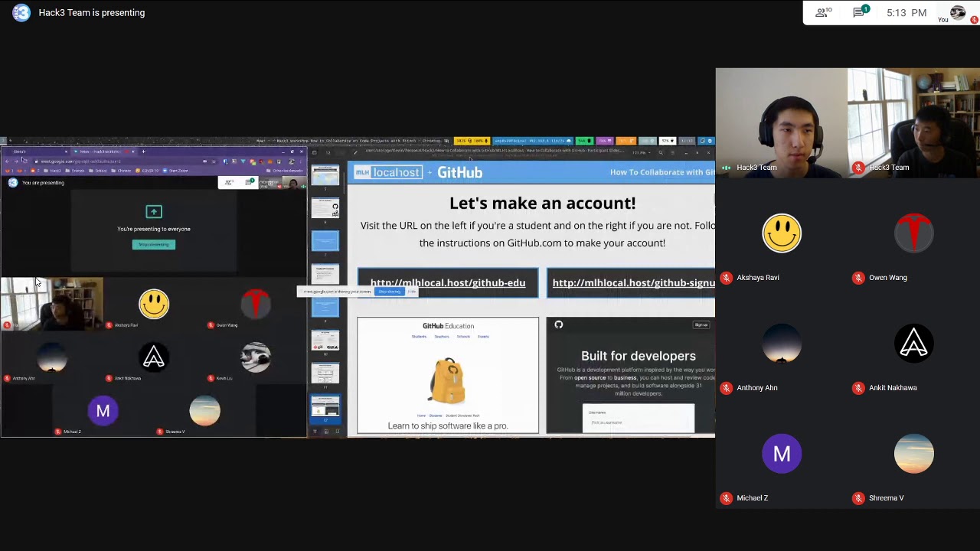Click your red muted microphone badge at top right
Image resolution: width=980 pixels, height=551 pixels.
click(x=974, y=20)
